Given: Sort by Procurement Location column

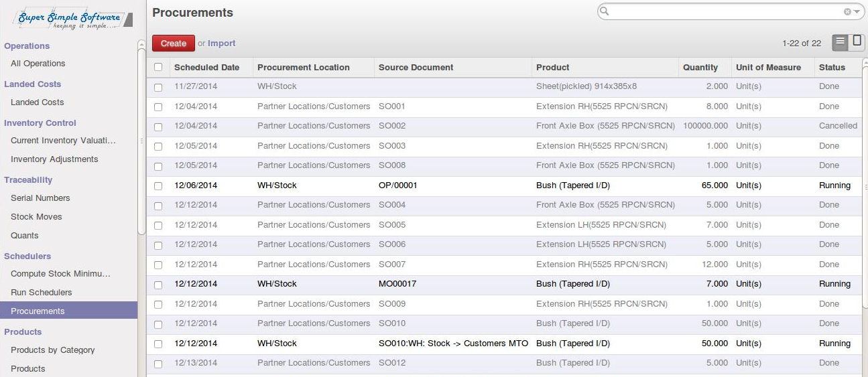Looking at the screenshot, I should click(304, 68).
